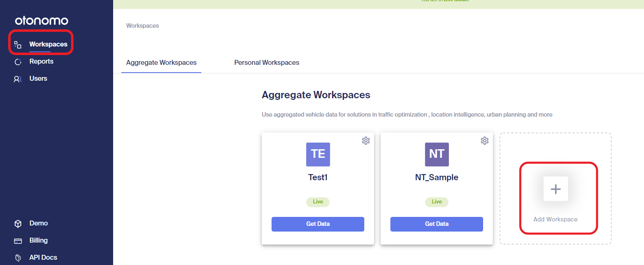The image size is (644, 265).
Task: Open Reports in the sidebar
Action: (41, 61)
